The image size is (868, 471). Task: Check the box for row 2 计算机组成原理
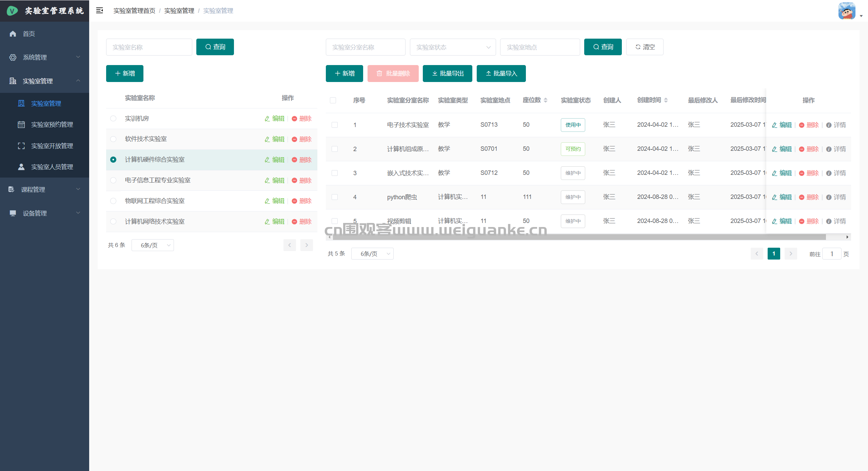coord(335,149)
